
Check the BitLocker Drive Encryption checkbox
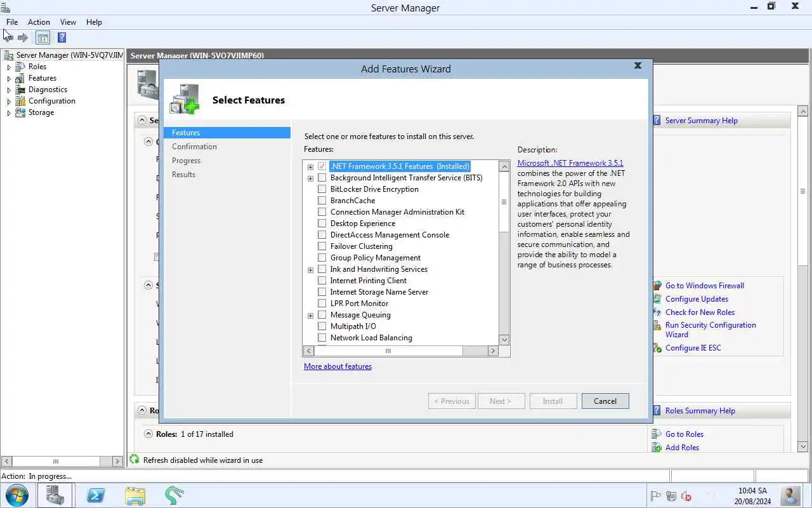[x=322, y=189]
